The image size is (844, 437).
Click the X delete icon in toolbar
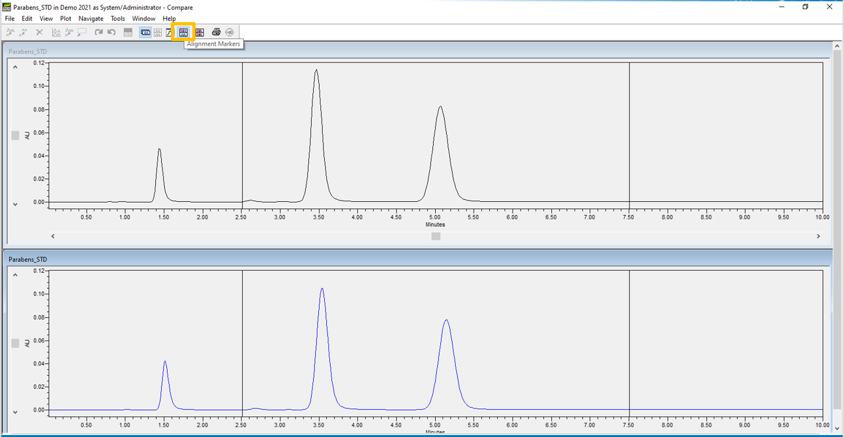tap(39, 32)
